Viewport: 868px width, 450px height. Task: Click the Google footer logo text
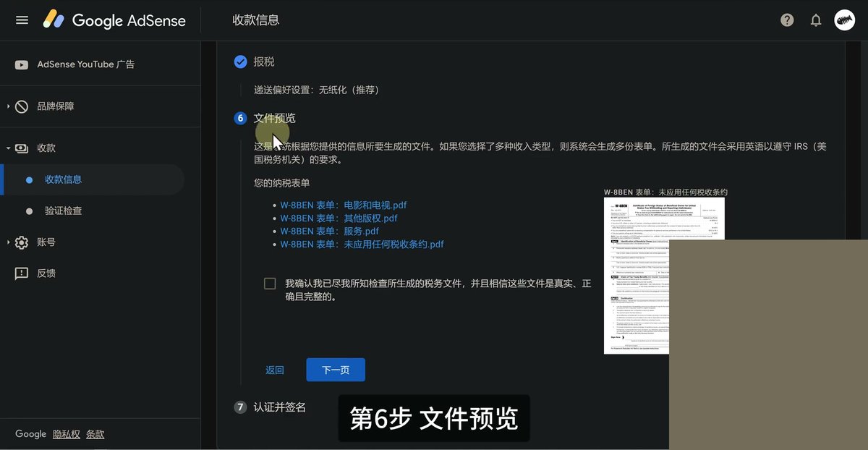pyautogui.click(x=30, y=434)
